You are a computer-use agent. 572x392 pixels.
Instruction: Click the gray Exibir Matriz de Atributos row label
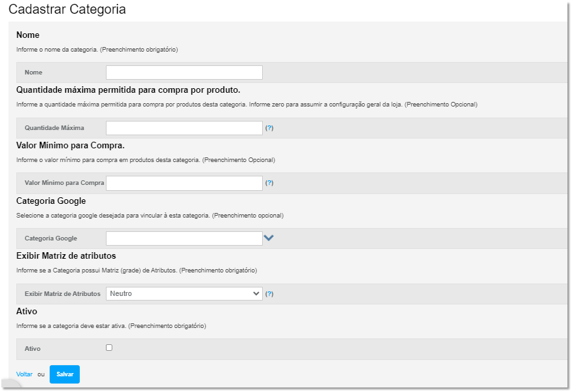[x=62, y=294]
